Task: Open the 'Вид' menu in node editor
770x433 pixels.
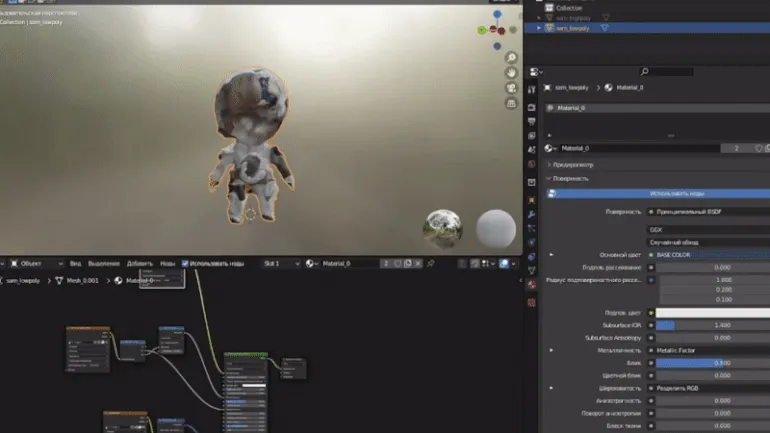Action: point(75,263)
